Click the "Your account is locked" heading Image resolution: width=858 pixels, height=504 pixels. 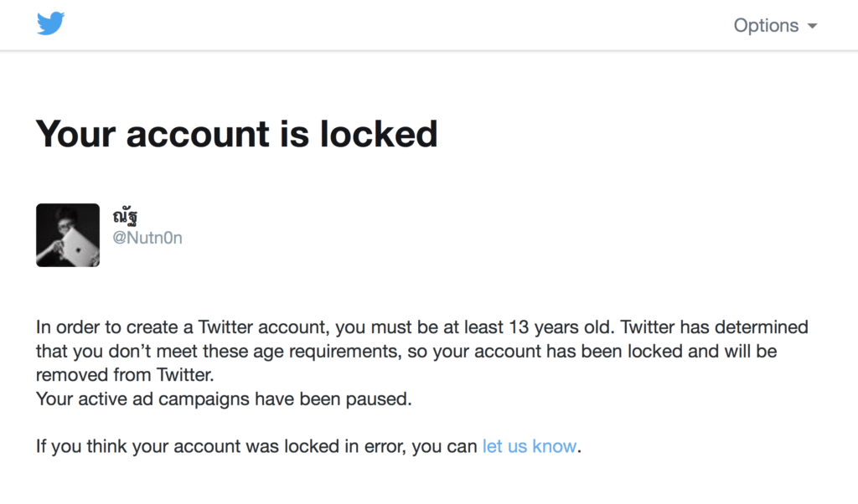(236, 134)
